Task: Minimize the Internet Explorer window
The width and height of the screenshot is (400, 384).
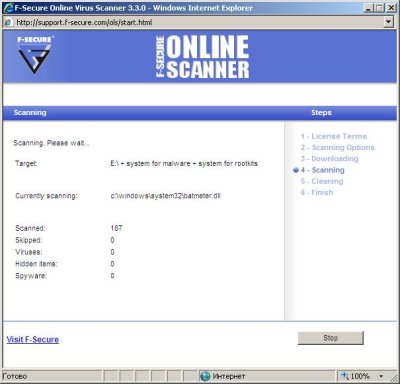Action: click(x=368, y=8)
